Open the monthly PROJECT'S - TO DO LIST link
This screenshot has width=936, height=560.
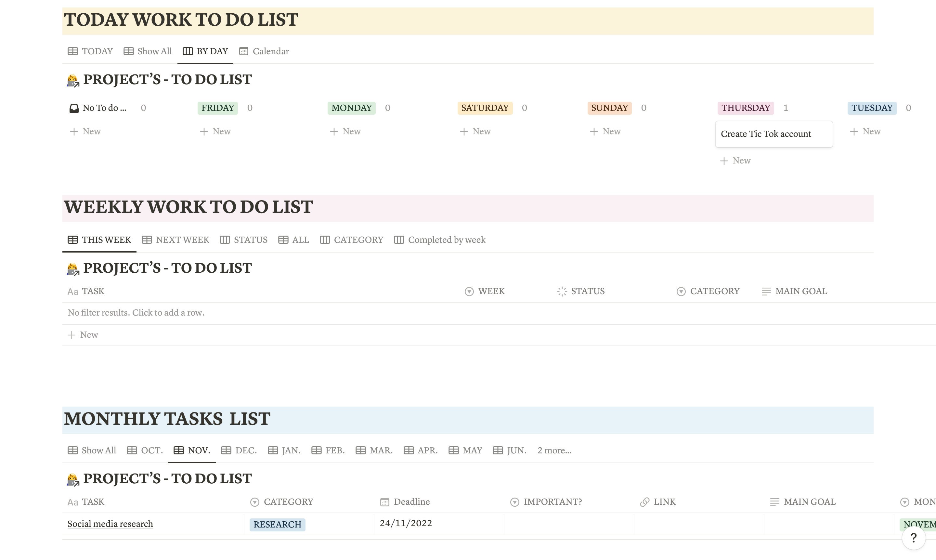[167, 479]
